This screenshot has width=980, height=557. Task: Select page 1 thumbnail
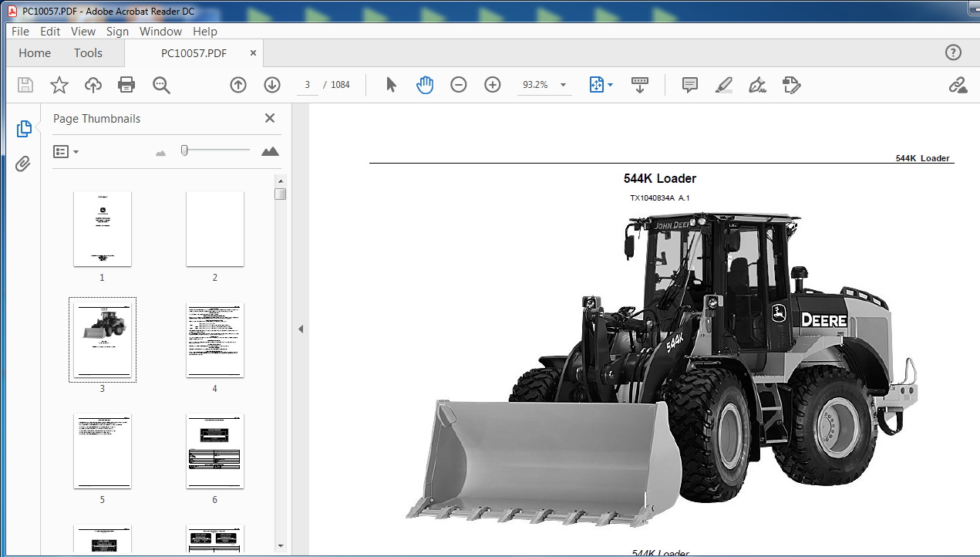tap(103, 229)
